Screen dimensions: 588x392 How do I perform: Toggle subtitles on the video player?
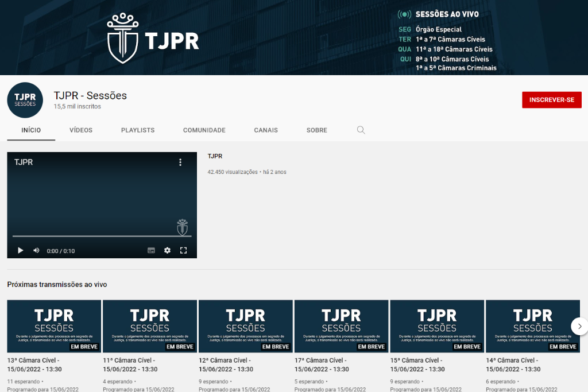[x=151, y=250]
